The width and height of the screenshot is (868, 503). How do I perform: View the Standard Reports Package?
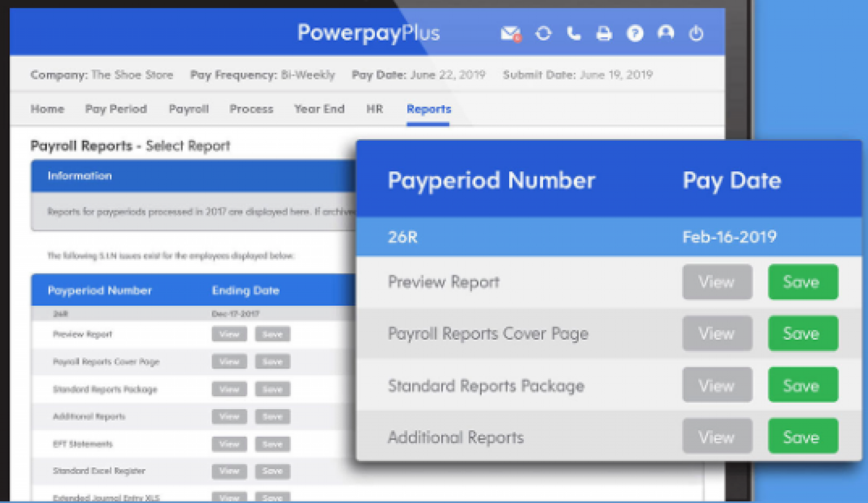pyautogui.click(x=717, y=385)
